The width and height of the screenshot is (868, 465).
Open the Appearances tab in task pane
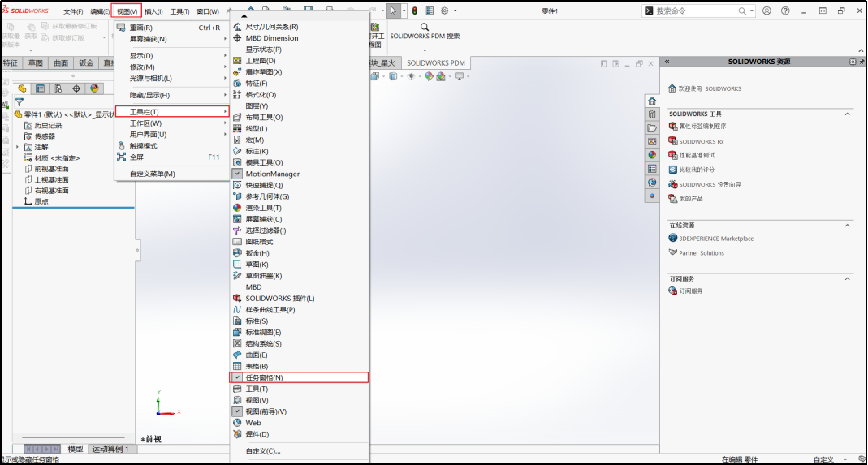click(652, 155)
